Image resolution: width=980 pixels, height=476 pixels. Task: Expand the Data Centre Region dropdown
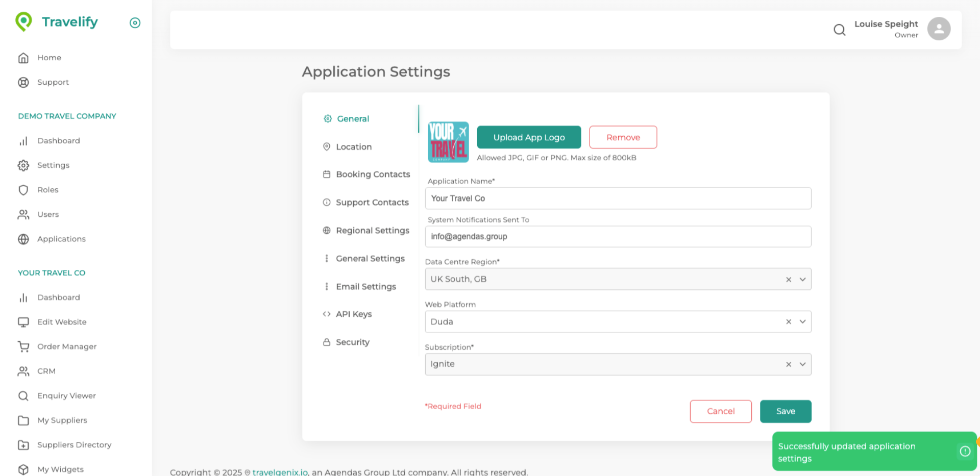click(x=802, y=280)
